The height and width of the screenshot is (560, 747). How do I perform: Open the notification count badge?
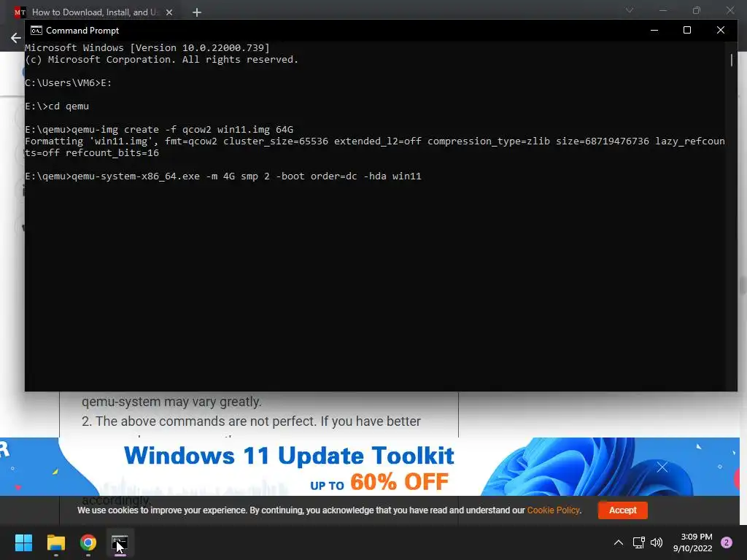click(x=727, y=542)
